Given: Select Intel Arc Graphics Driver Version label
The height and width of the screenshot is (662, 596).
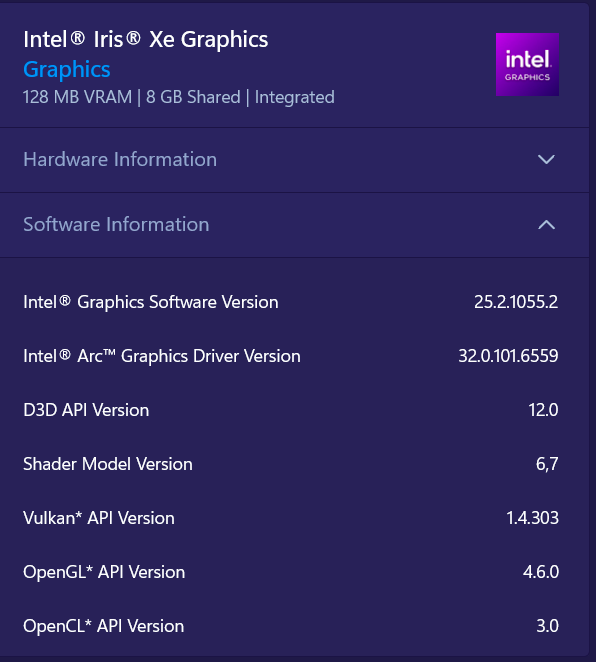Looking at the screenshot, I should click(162, 356).
